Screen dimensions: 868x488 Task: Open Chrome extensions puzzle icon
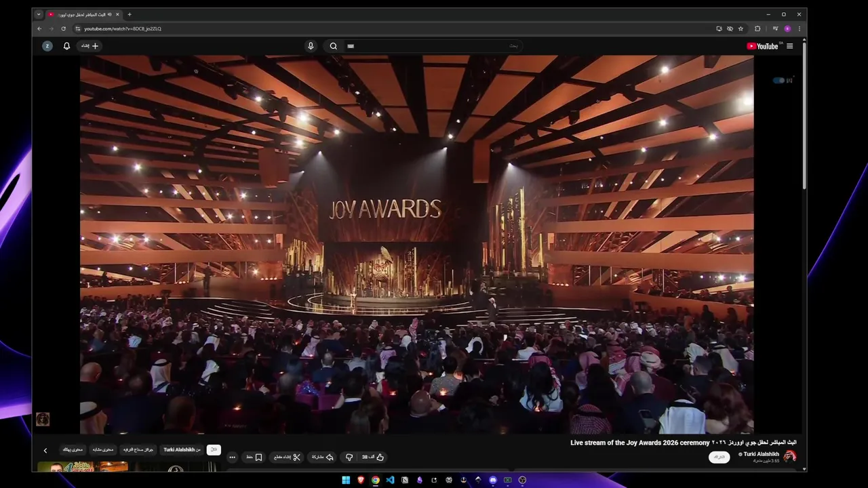pyautogui.click(x=757, y=28)
